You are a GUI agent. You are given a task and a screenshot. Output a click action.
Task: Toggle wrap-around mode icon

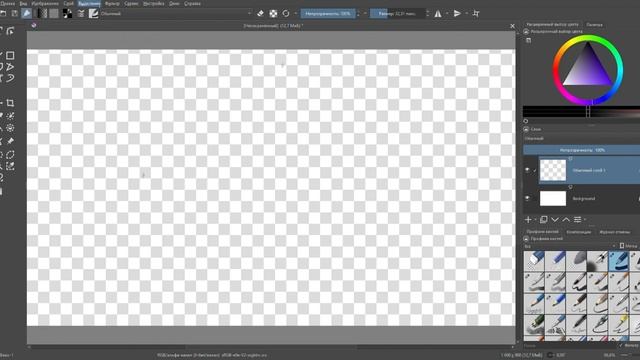476,13
